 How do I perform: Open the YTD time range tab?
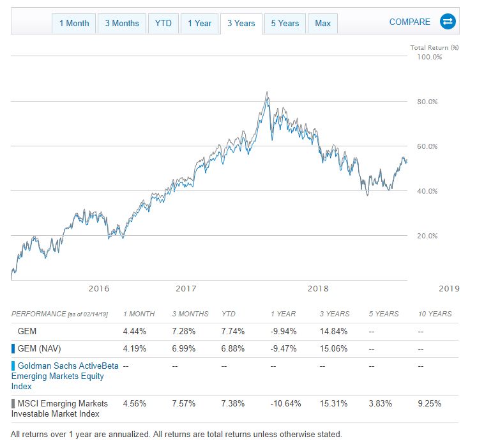pyautogui.click(x=163, y=24)
